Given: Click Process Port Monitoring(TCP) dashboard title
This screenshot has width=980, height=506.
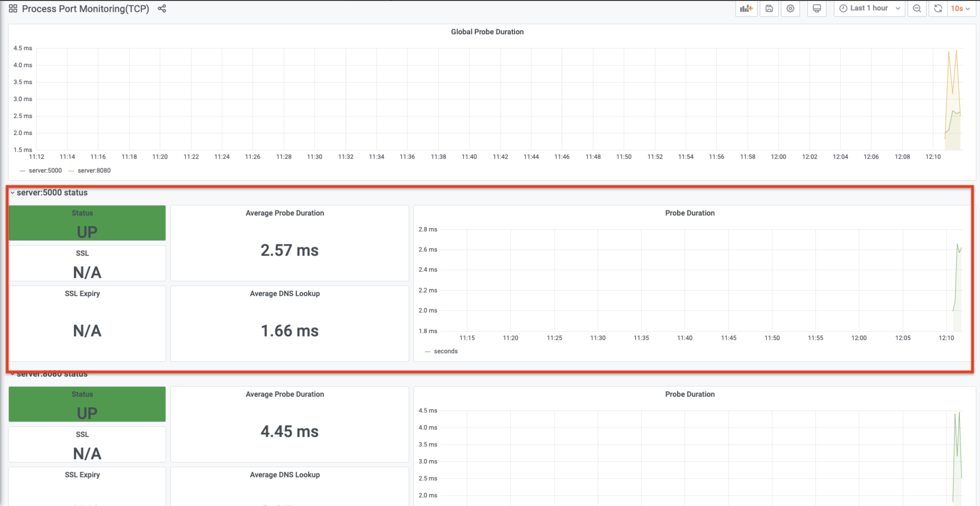Looking at the screenshot, I should [x=85, y=8].
